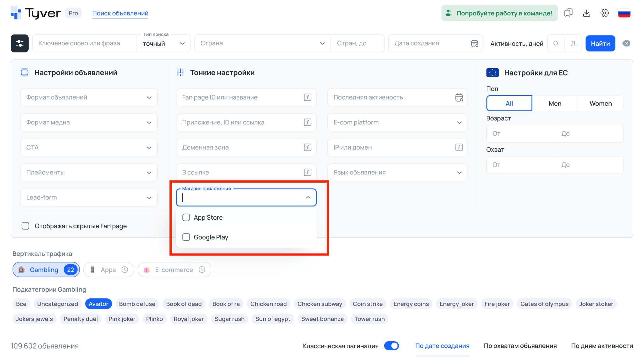Image resolution: width=644 pixels, height=363 pixels.
Task: Click the Russian flag language icon
Action: pyautogui.click(x=624, y=13)
